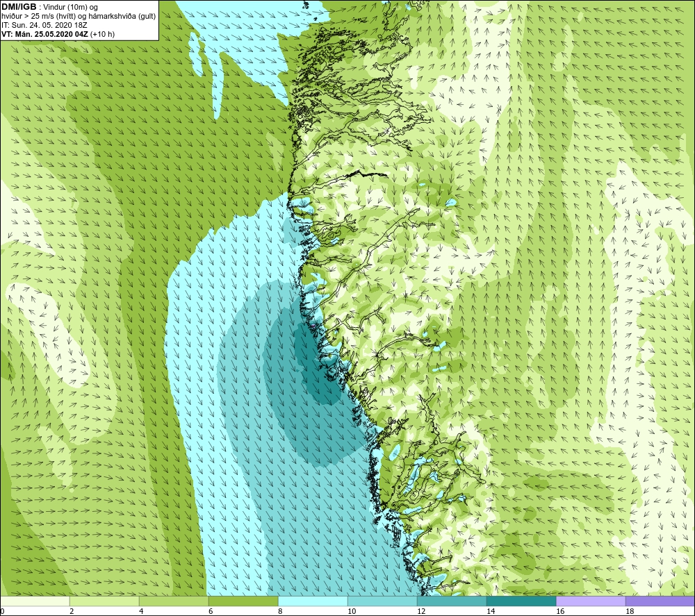Image resolution: width=695 pixels, height=616 pixels.
Task: Click the 16-18 m/s lavender legend swatch
Action: pos(591,601)
